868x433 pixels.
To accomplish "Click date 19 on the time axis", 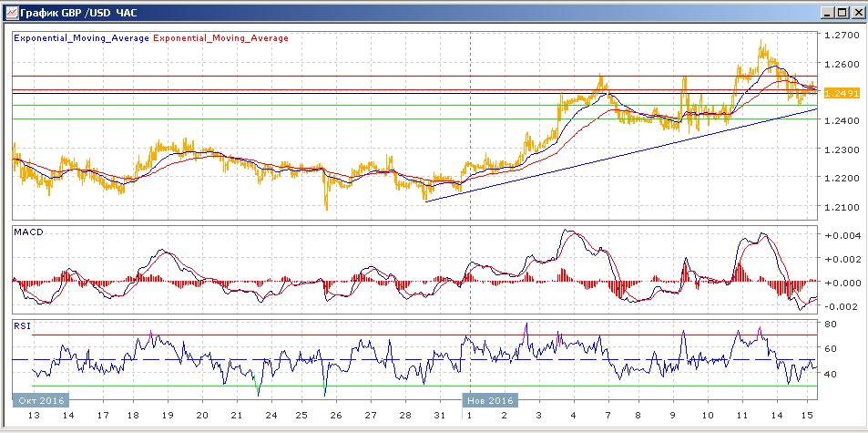I will [x=168, y=415].
